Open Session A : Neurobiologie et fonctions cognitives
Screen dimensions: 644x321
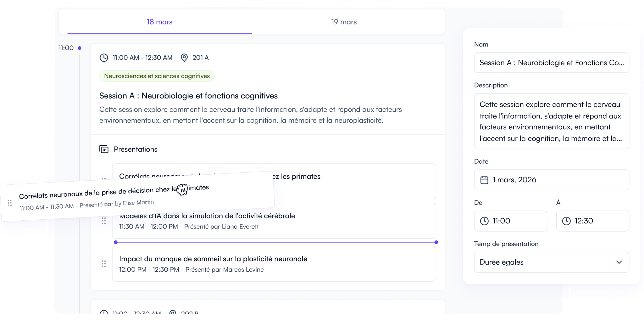188,96
